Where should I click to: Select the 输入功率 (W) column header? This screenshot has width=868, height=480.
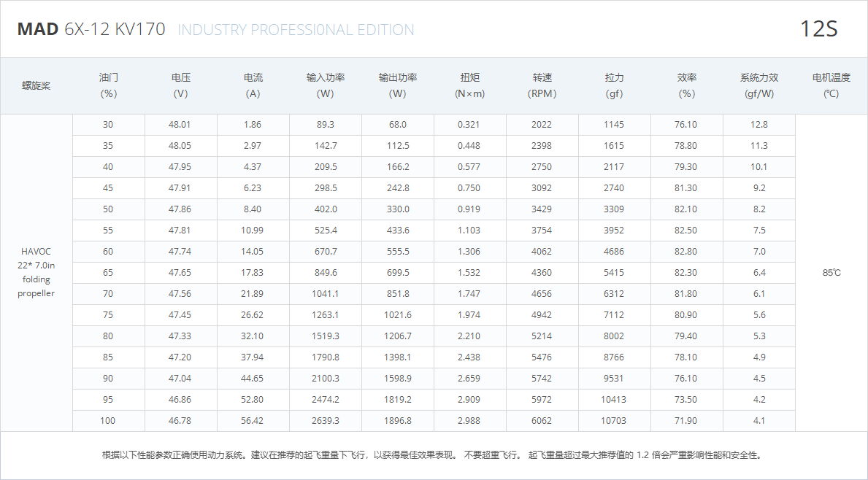(325, 86)
